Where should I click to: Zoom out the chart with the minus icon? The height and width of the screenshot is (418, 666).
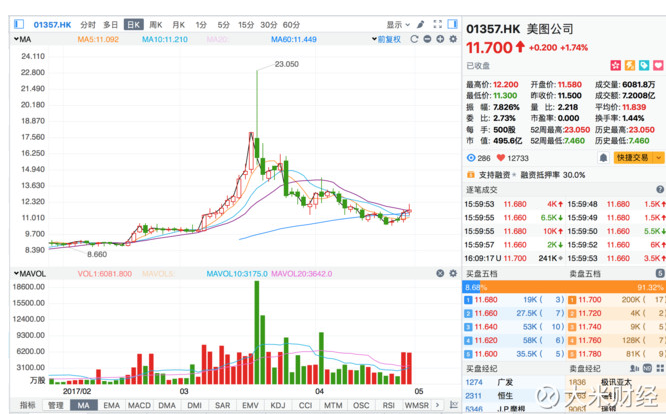click(427, 39)
